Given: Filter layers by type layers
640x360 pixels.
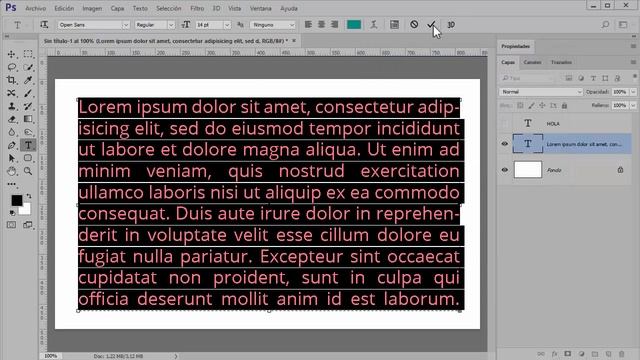Looking at the screenshot, I should pos(593,78).
